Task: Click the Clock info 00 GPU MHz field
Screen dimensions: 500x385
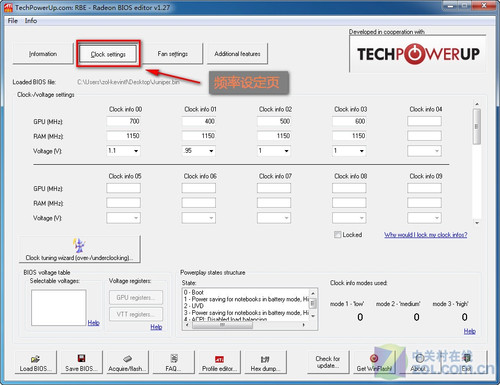Action: pos(123,121)
